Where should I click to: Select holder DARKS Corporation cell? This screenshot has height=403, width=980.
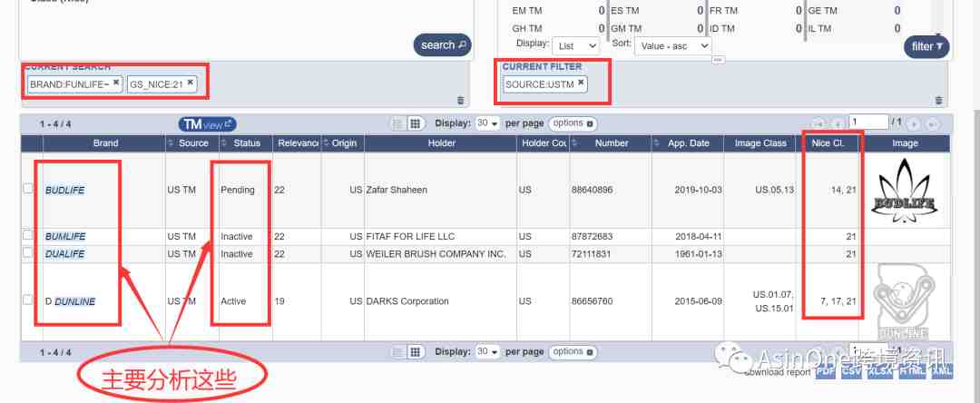point(441,301)
